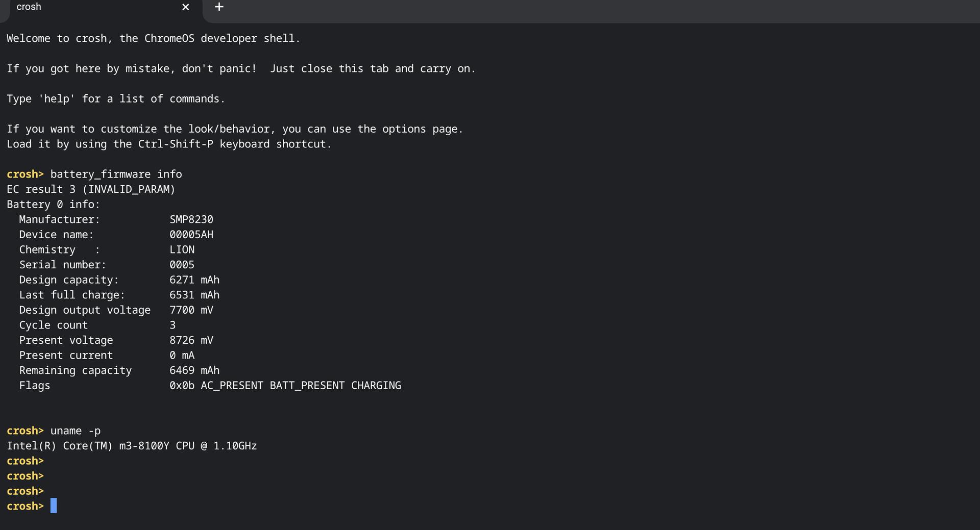Viewport: 980px width, 530px height.
Task: Select the crosh tab
Action: click(77, 7)
